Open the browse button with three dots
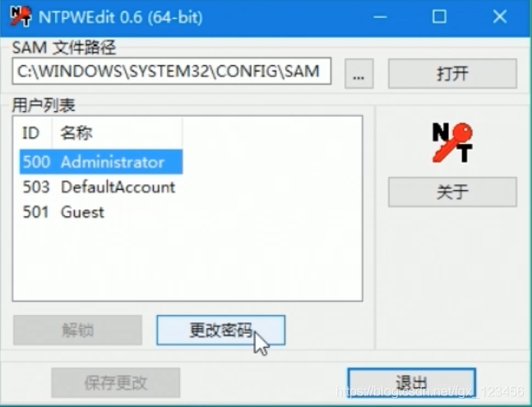This screenshot has width=532, height=407. 359,74
